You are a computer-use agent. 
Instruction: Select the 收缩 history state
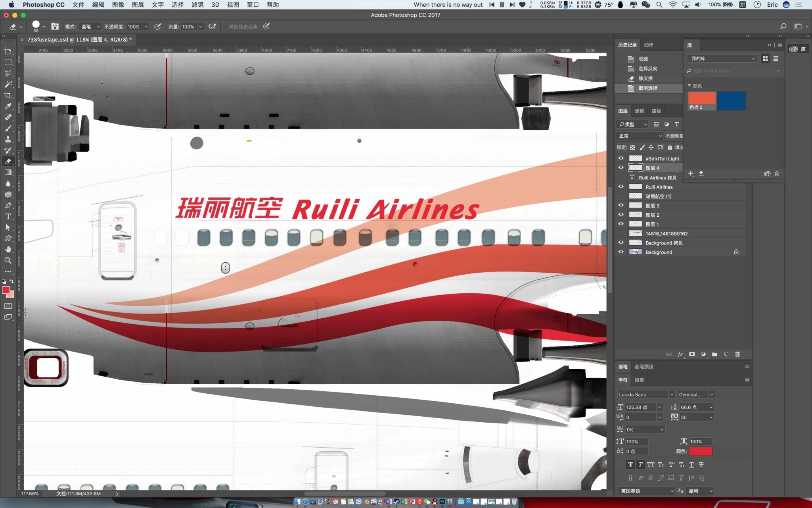(x=649, y=59)
